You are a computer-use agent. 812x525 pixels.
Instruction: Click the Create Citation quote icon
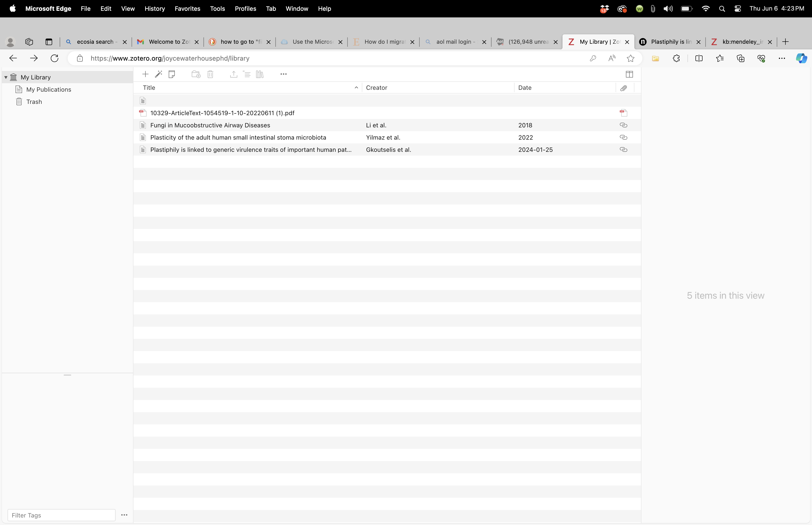click(x=246, y=74)
